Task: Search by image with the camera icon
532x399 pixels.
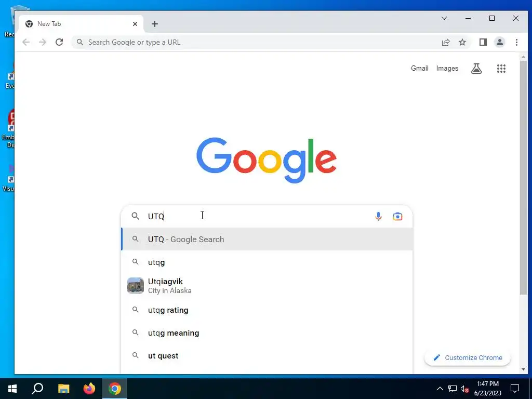Action: coord(397,216)
